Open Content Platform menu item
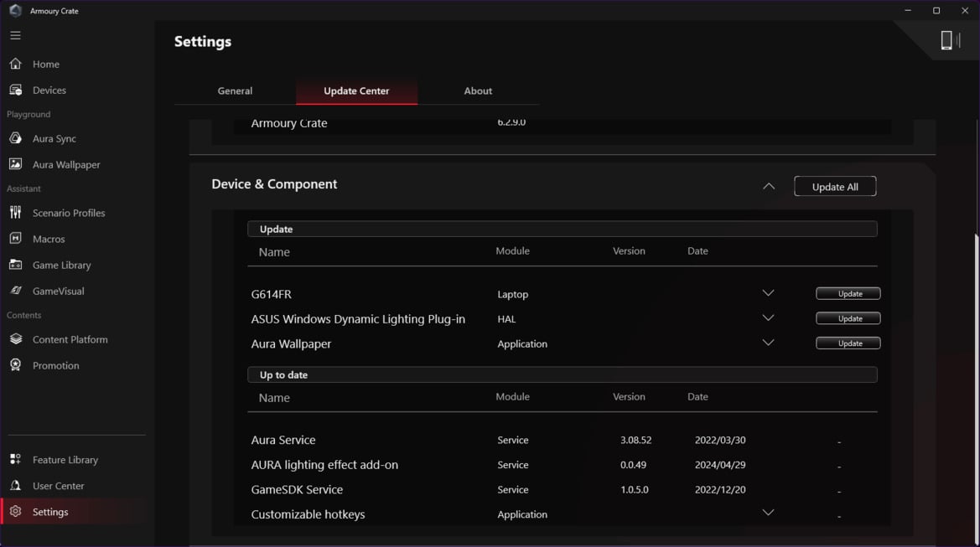The image size is (980, 547). tap(70, 340)
